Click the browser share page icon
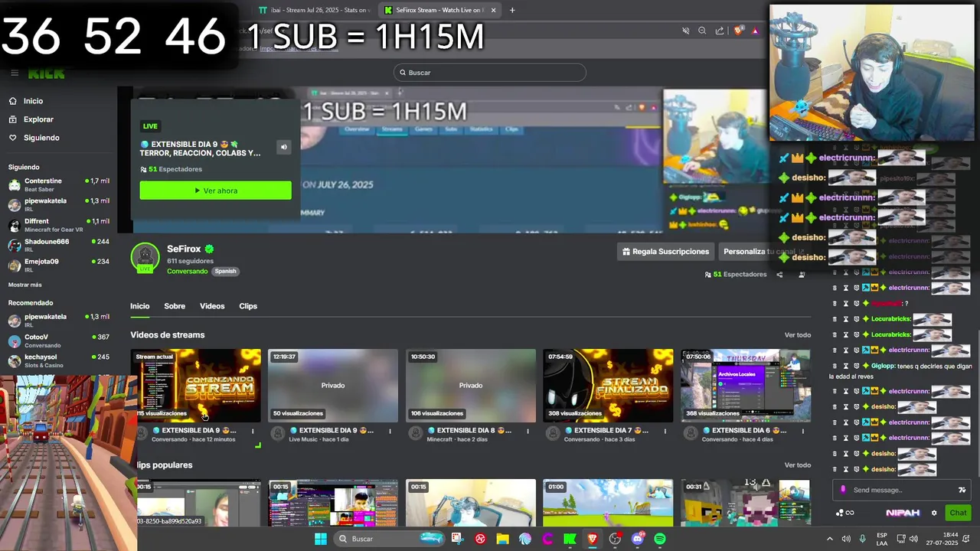 720,31
